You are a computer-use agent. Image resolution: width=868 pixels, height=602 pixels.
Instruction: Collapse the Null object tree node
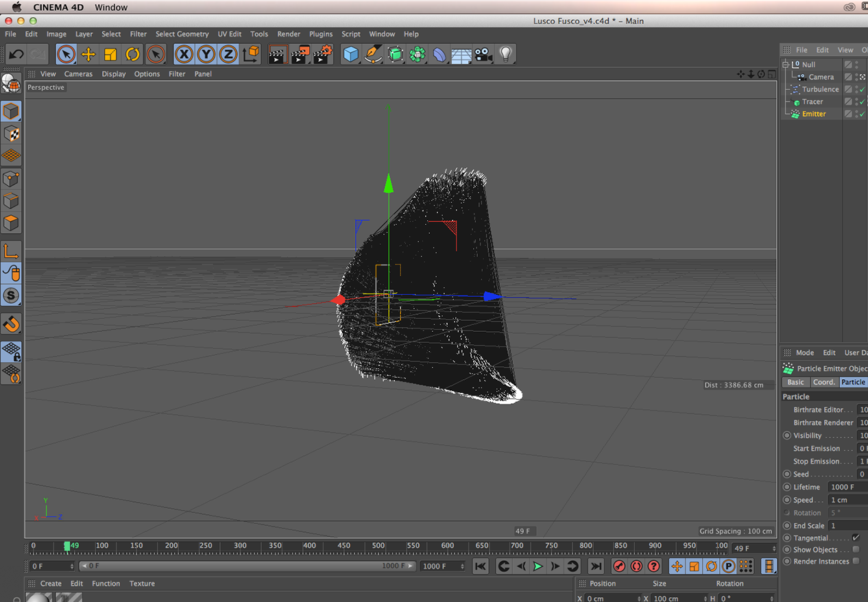[x=786, y=64]
